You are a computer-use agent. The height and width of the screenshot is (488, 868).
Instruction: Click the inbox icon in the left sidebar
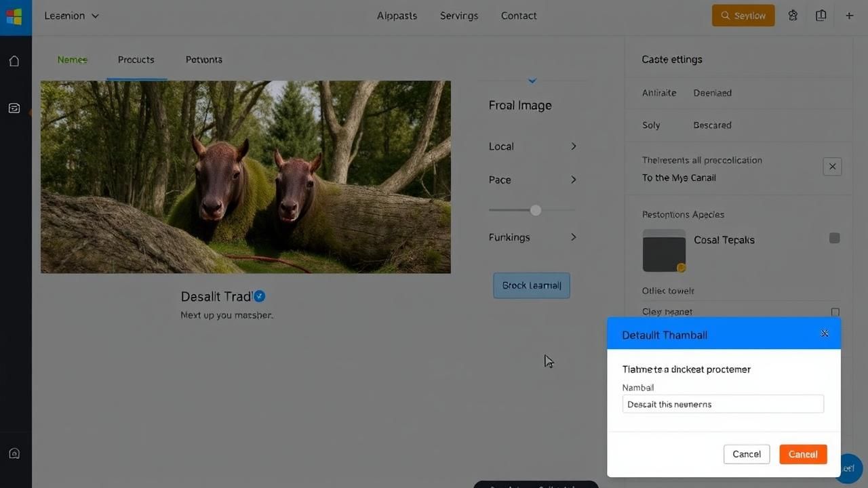click(x=14, y=108)
